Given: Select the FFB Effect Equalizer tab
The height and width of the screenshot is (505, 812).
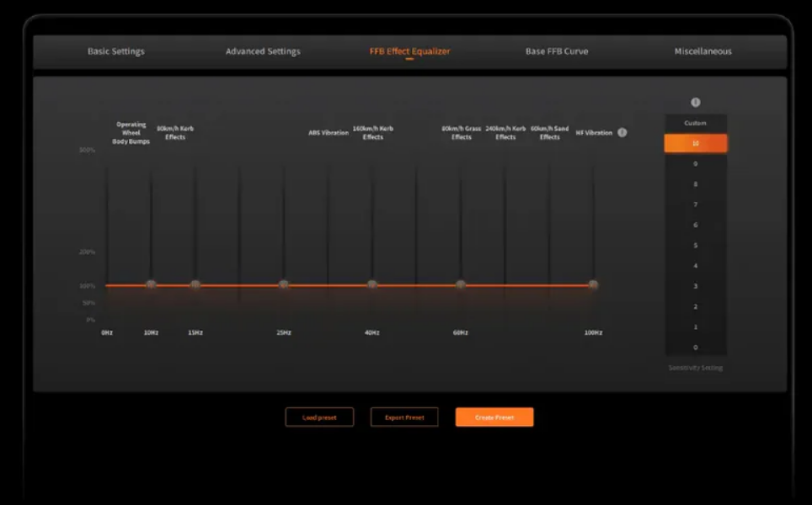Looking at the screenshot, I should pyautogui.click(x=409, y=51).
